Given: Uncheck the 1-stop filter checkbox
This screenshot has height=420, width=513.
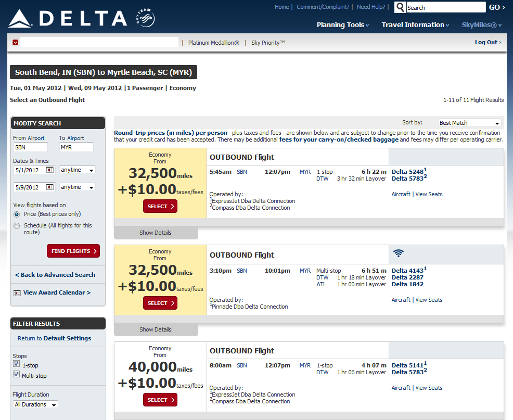Looking at the screenshot, I should (16, 364).
